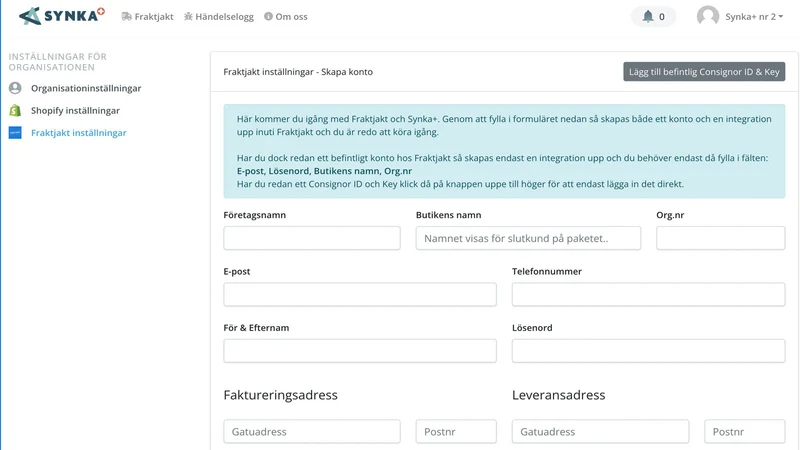
Task: Focus the Företagsnamn input field
Action: (312, 238)
